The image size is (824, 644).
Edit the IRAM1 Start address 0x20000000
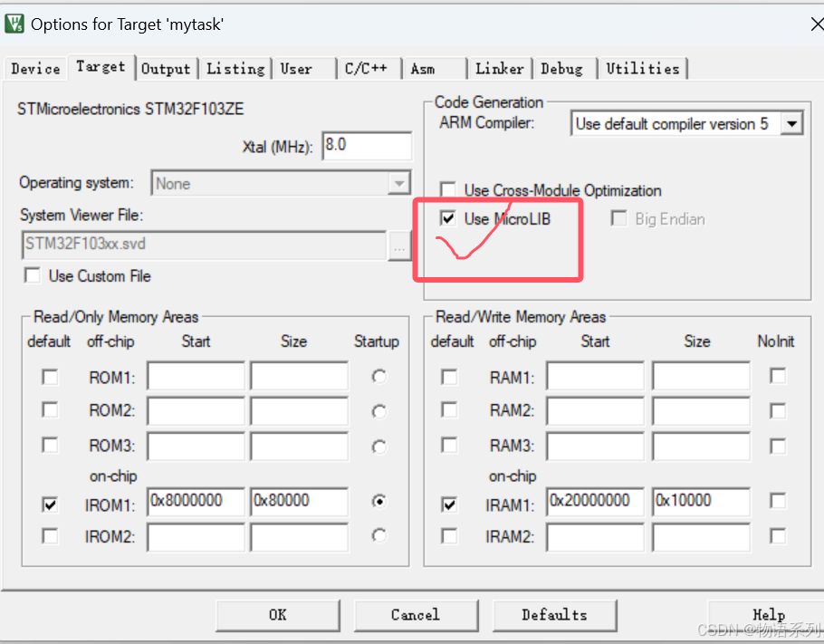[596, 502]
